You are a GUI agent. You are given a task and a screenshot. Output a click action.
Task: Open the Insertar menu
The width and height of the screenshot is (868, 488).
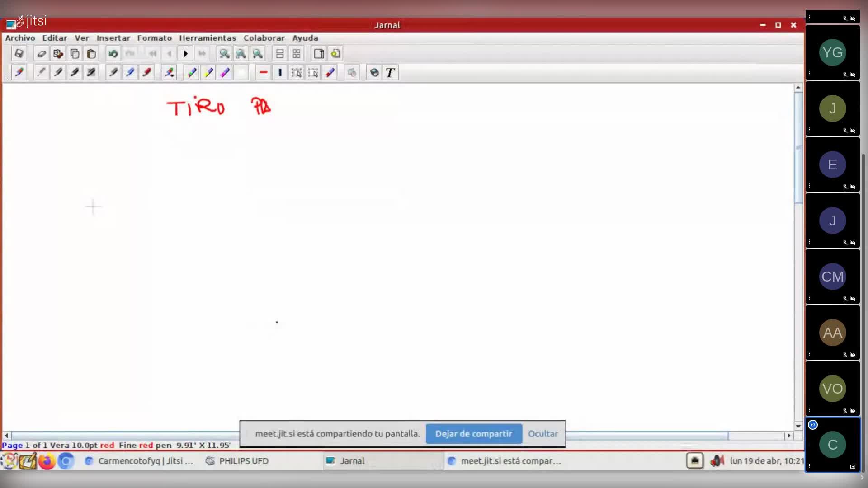click(113, 38)
